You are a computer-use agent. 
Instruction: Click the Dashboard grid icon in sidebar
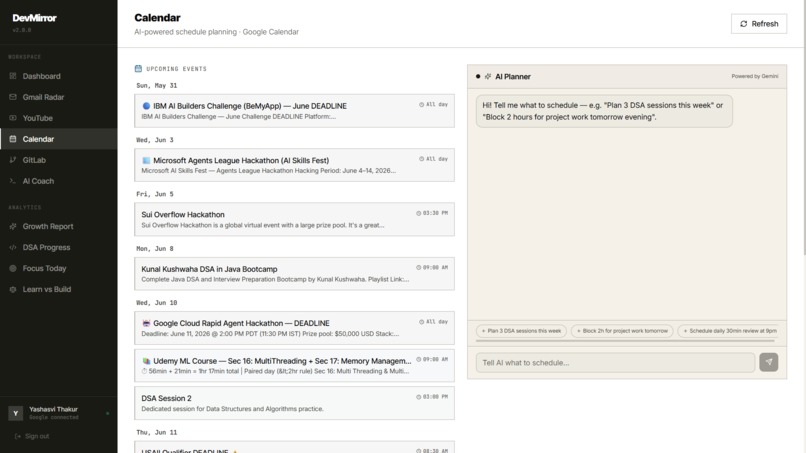13,76
